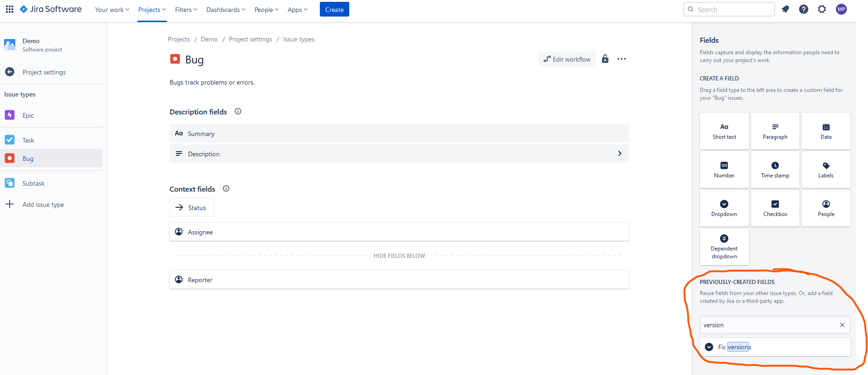Select the Epic issue type

pos(51,115)
